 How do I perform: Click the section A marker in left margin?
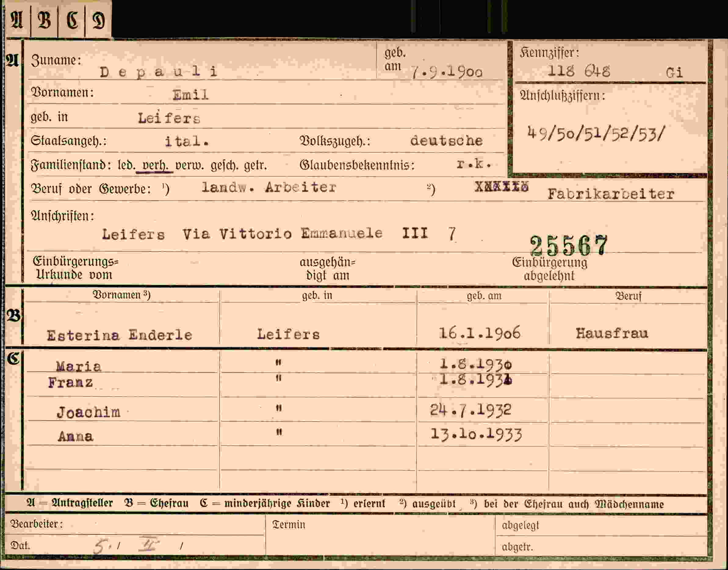click(12, 60)
